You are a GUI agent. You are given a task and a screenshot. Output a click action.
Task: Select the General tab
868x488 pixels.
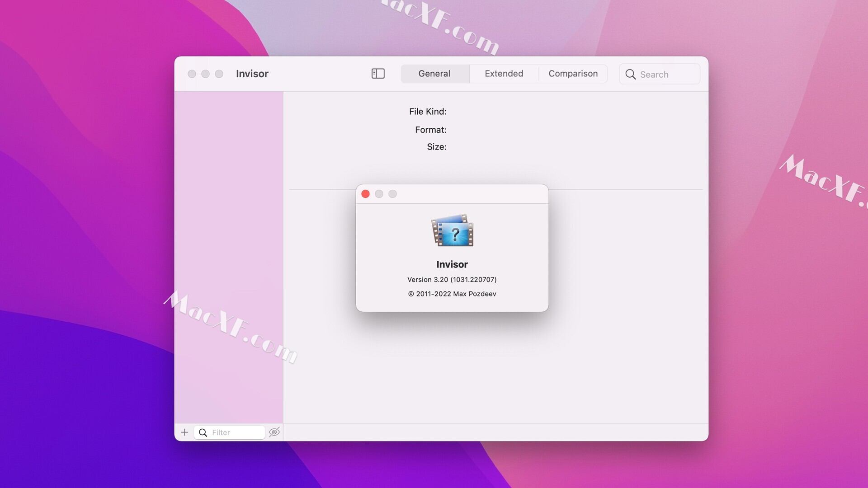434,73
